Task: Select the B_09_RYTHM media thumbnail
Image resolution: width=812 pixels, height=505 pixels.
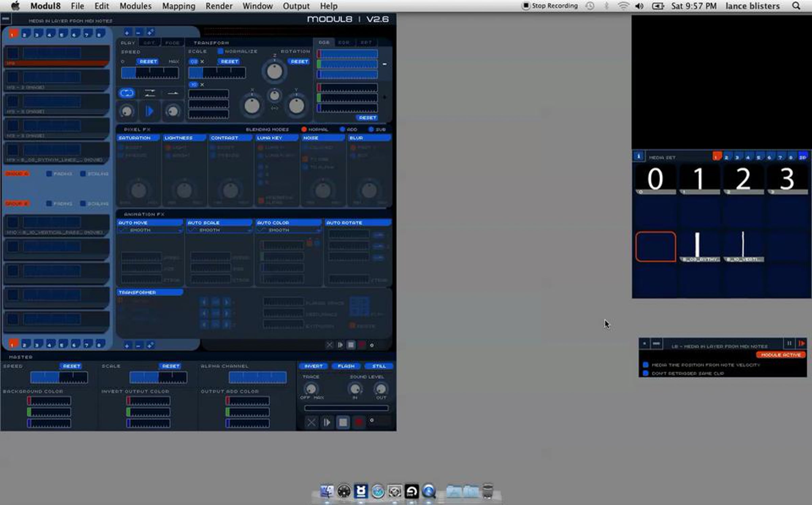Action: [x=699, y=247]
